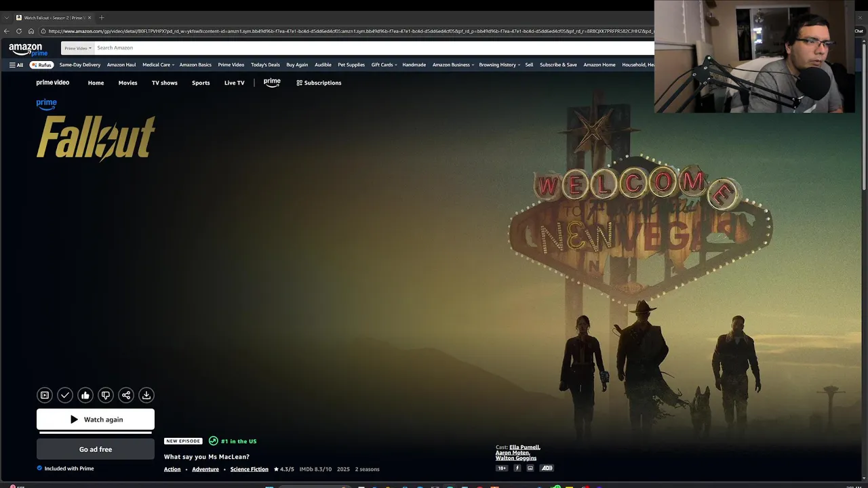Viewport: 868px width, 488px height.
Task: Close the Watch Fallout browser tab
Action: point(91,18)
